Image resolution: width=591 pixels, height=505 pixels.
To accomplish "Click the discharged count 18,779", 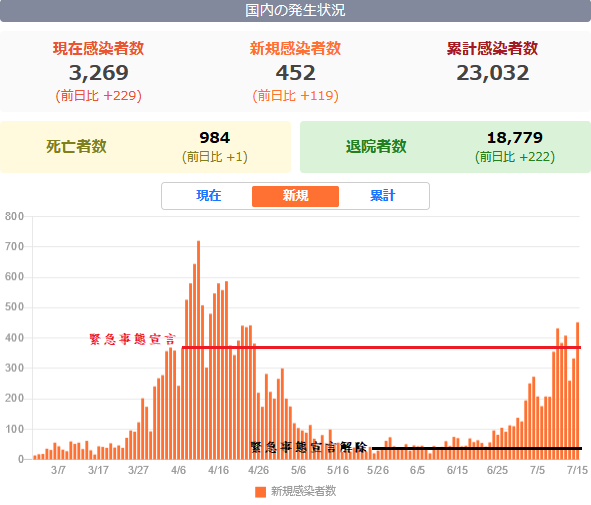I will [x=515, y=138].
